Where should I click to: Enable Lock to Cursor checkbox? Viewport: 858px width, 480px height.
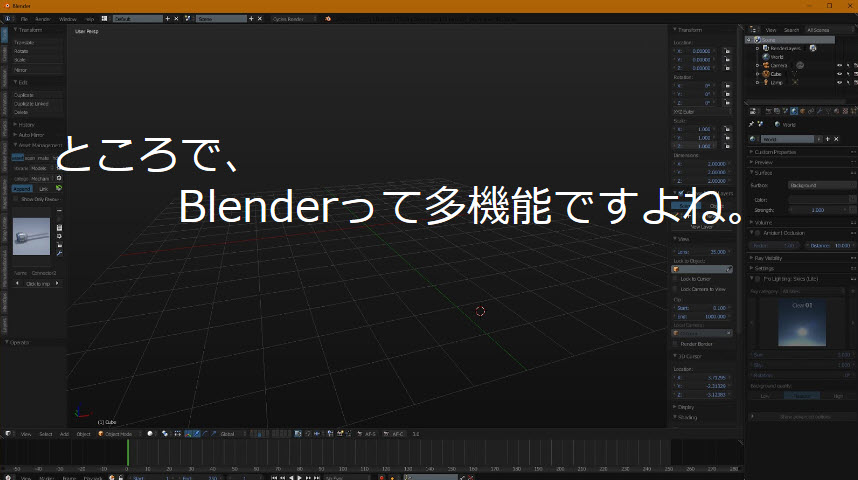pyautogui.click(x=675, y=279)
